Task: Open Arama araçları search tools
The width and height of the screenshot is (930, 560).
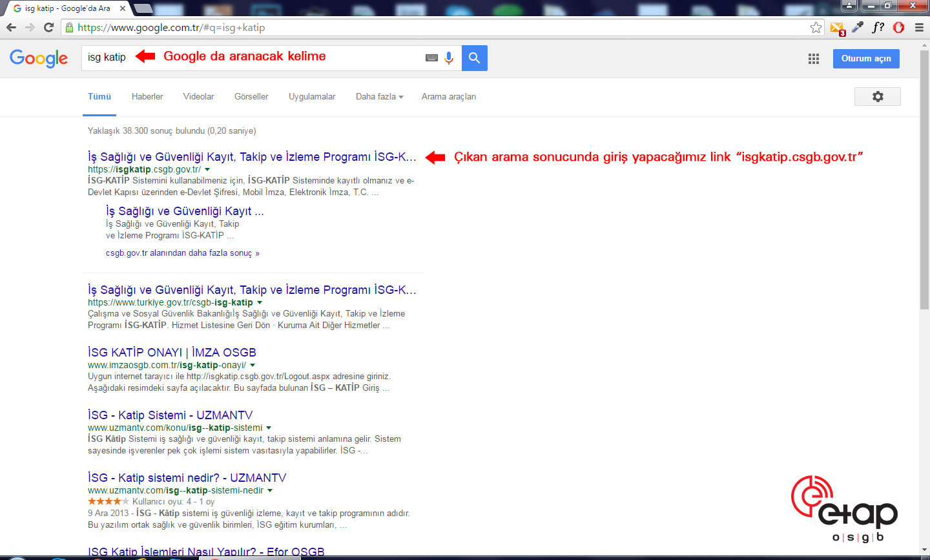Action: [x=449, y=96]
